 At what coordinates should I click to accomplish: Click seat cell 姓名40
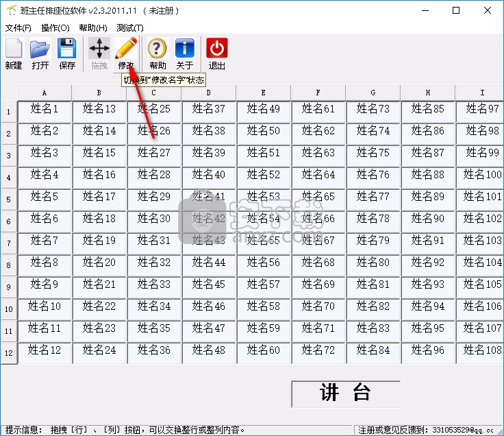pyautogui.click(x=209, y=178)
